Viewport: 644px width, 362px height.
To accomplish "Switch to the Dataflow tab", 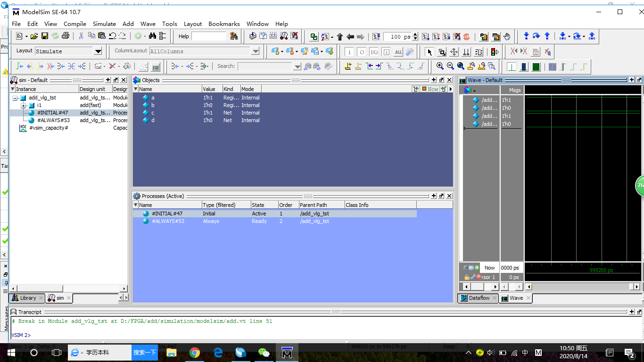I will [478, 298].
